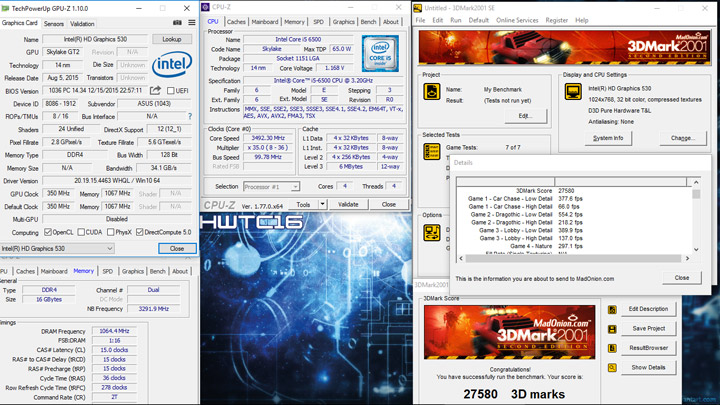
Task: Click the GPU Name field showing HD Graphics 530
Action: click(x=96, y=39)
